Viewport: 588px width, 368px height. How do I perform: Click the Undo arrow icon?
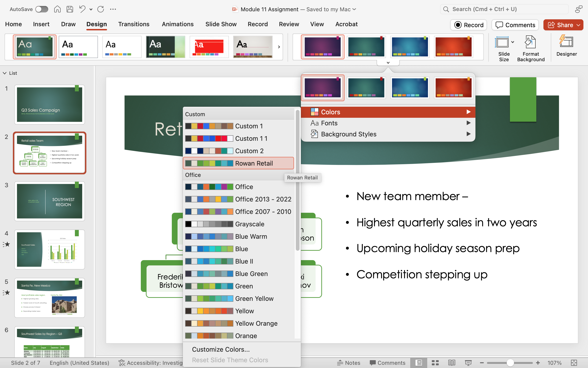pyautogui.click(x=82, y=9)
